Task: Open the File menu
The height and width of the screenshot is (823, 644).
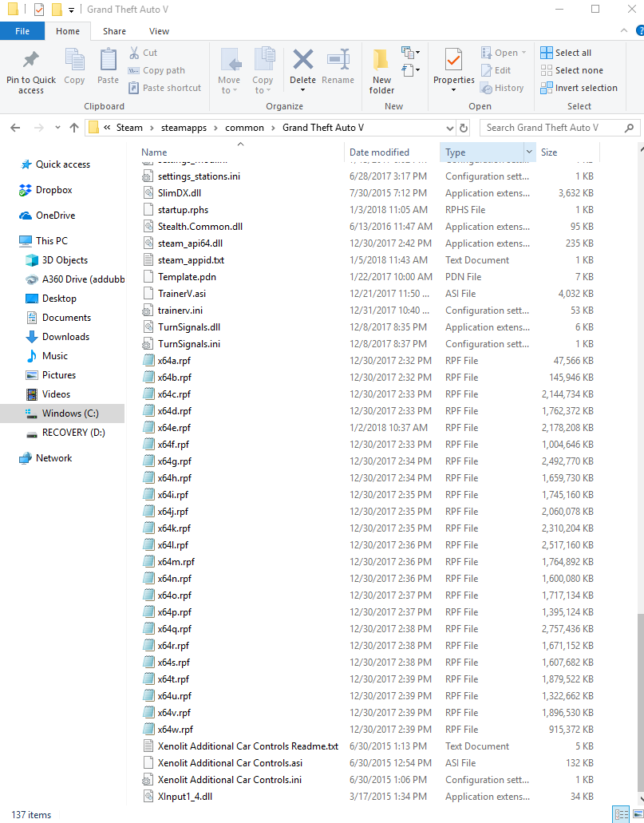Action: [x=22, y=31]
